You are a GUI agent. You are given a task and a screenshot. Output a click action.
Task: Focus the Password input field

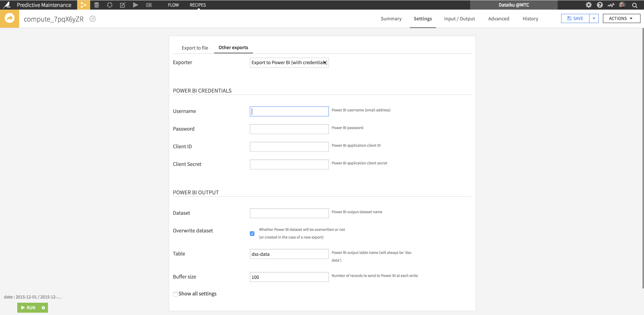[x=289, y=129]
